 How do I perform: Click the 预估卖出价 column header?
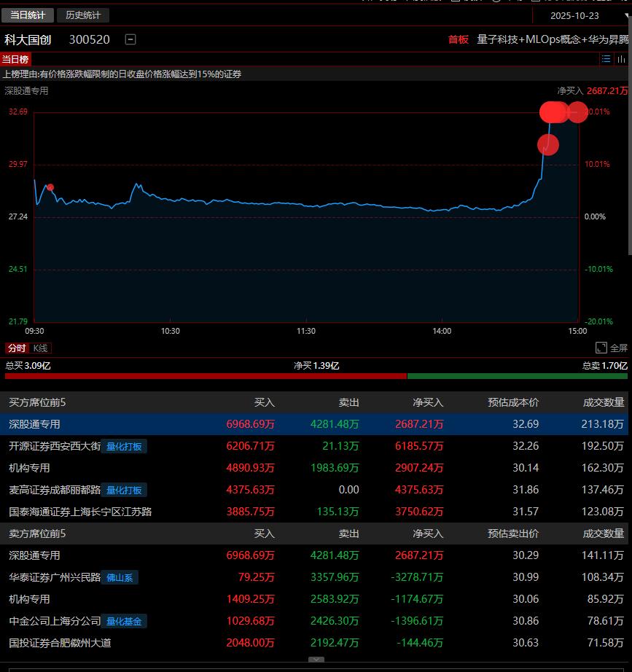click(513, 534)
